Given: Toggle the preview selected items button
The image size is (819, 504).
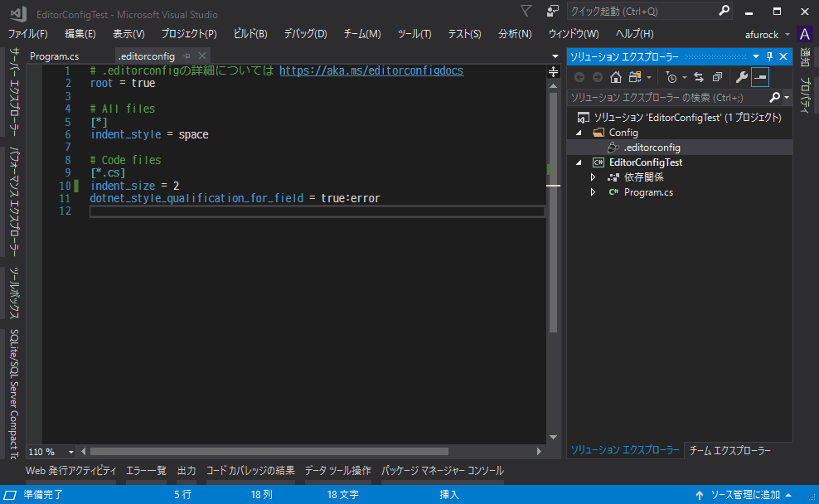Looking at the screenshot, I should [x=760, y=77].
